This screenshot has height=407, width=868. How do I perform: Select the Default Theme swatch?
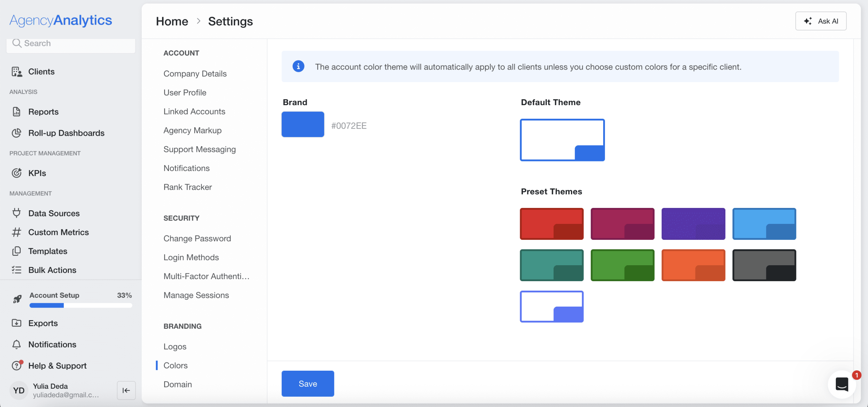(563, 140)
